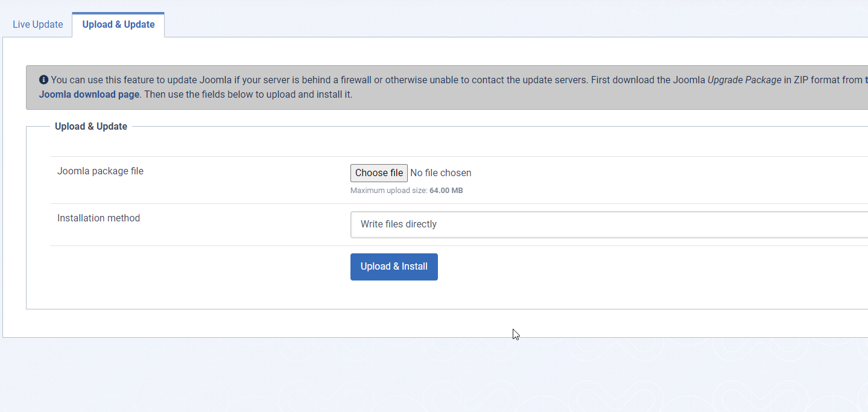Click the 'Maximum upload size' hint text
The height and width of the screenshot is (412, 868).
[x=388, y=191]
